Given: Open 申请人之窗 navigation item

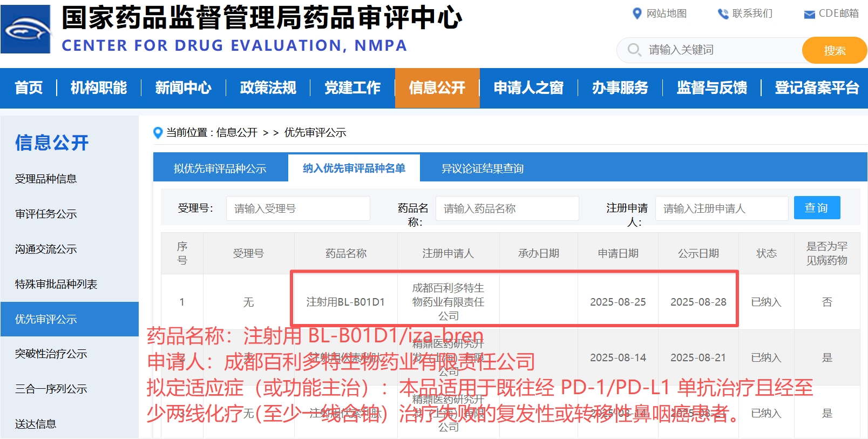Looking at the screenshot, I should (x=528, y=87).
